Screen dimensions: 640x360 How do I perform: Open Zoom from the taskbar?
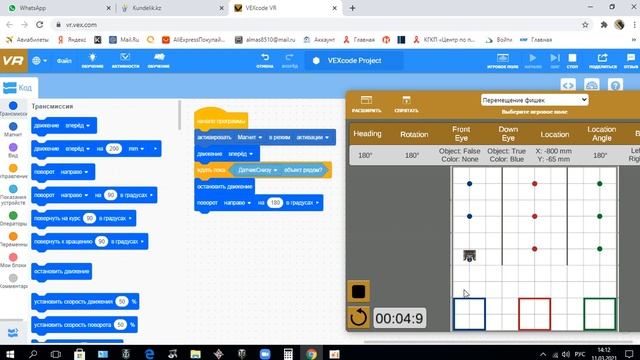click(x=265, y=354)
